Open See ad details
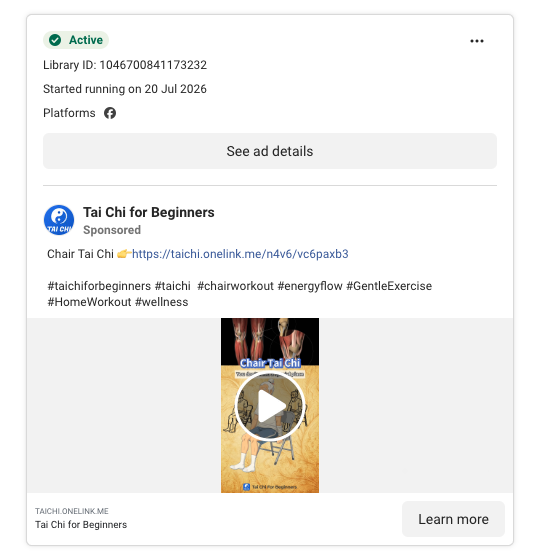Viewport: 540px width, 560px height. tap(270, 151)
